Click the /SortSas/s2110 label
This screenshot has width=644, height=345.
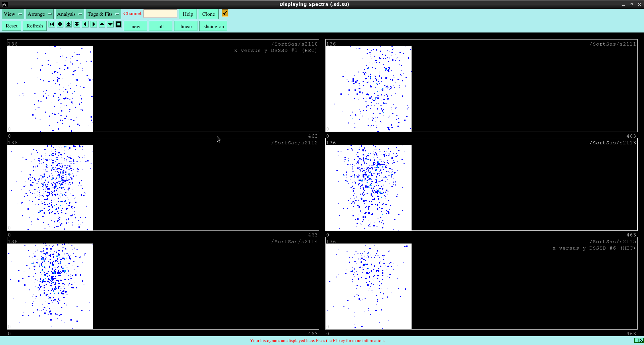click(294, 44)
